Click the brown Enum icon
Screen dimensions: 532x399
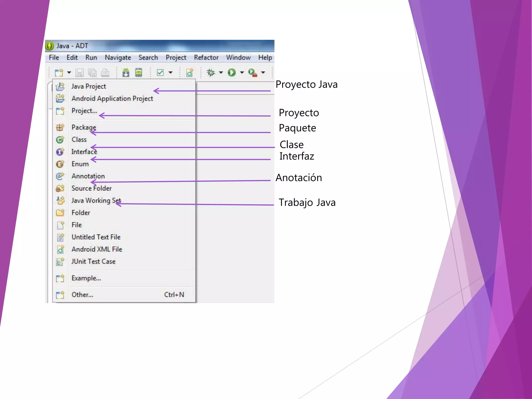60,164
